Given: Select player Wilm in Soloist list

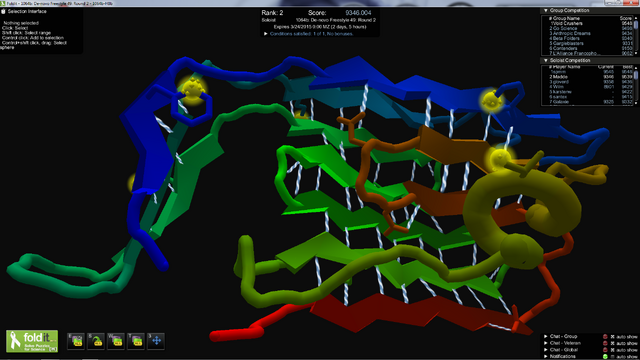Looking at the screenshot, I should (x=590, y=87).
